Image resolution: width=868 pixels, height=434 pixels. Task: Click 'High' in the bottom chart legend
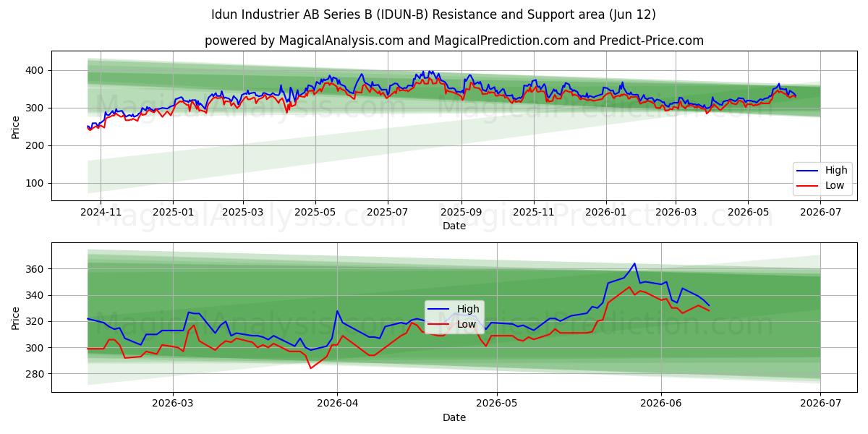468,309
